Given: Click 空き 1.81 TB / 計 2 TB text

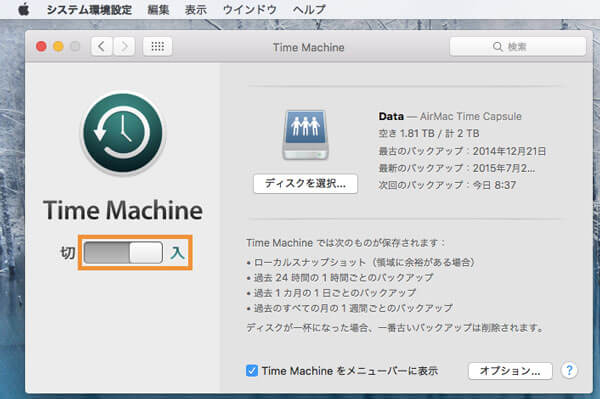Looking at the screenshot, I should (429, 134).
